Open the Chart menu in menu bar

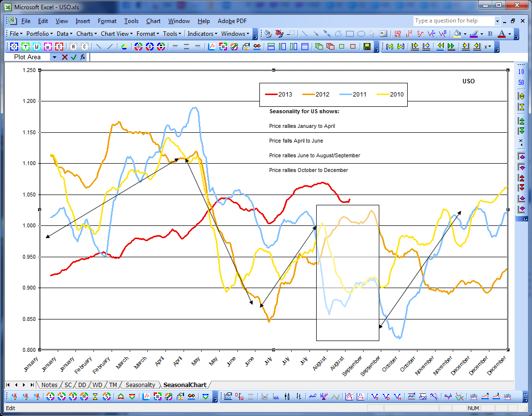point(153,21)
